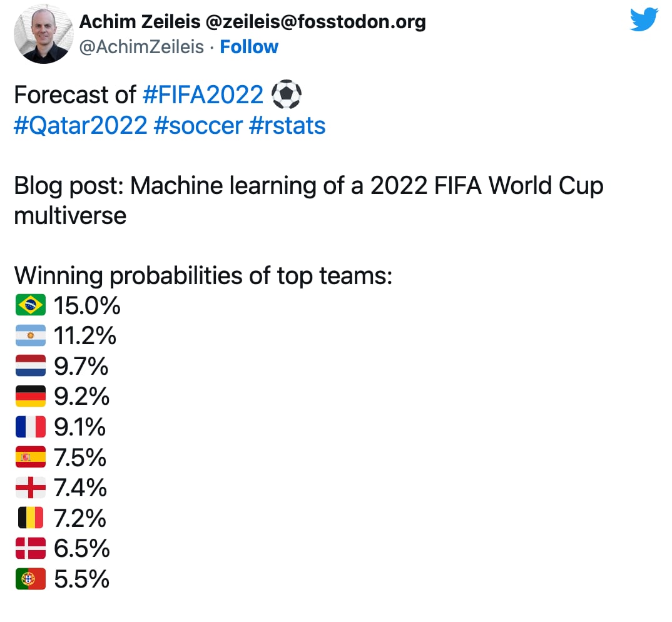Click the Spain flag icon
The image size is (672, 622).
pos(31,457)
